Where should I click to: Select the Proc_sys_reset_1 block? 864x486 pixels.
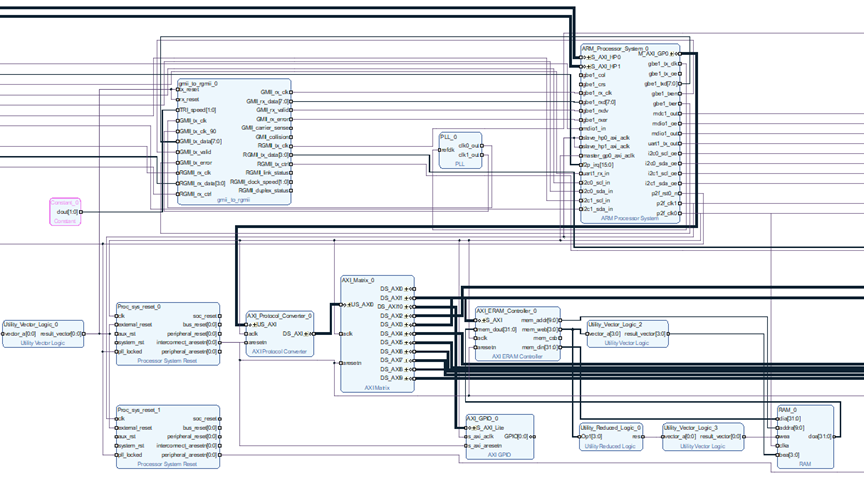167,437
